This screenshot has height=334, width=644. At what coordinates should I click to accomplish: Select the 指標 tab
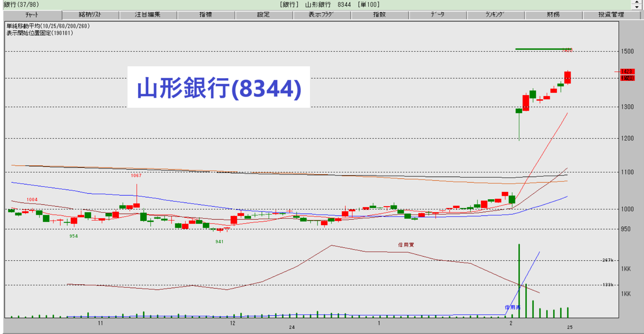pos(206,15)
